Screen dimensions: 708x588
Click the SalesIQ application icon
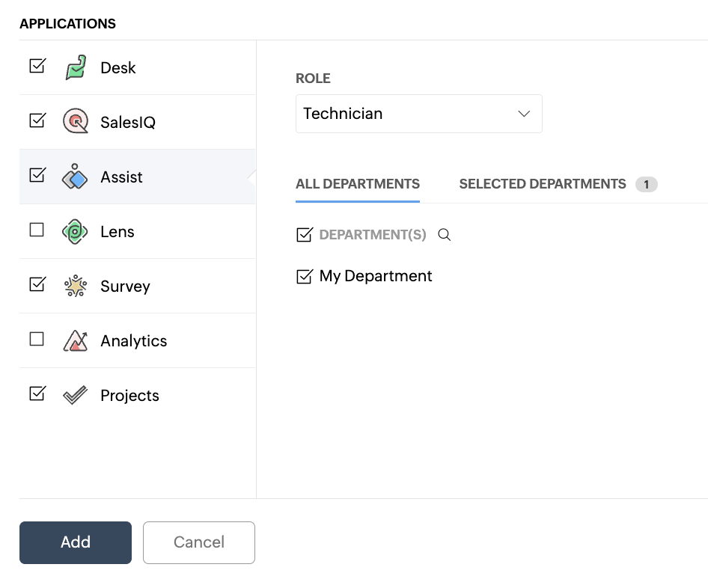pos(76,121)
